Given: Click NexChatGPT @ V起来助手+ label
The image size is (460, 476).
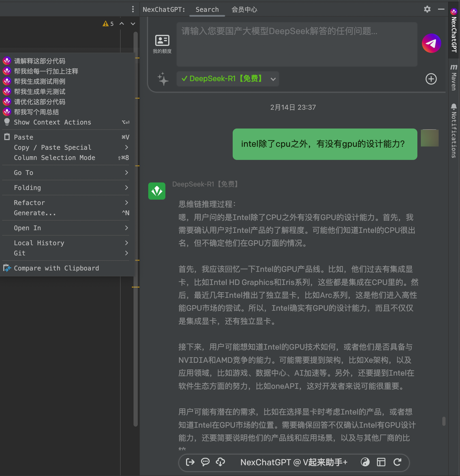Looking at the screenshot, I should click(294, 462).
